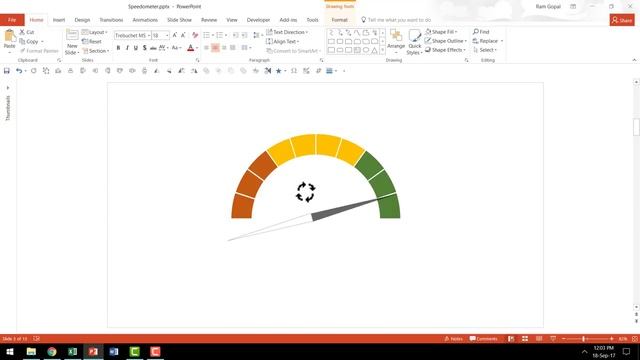The image size is (640, 360).
Task: Open the Shape Outline dropdown
Action: click(446, 41)
